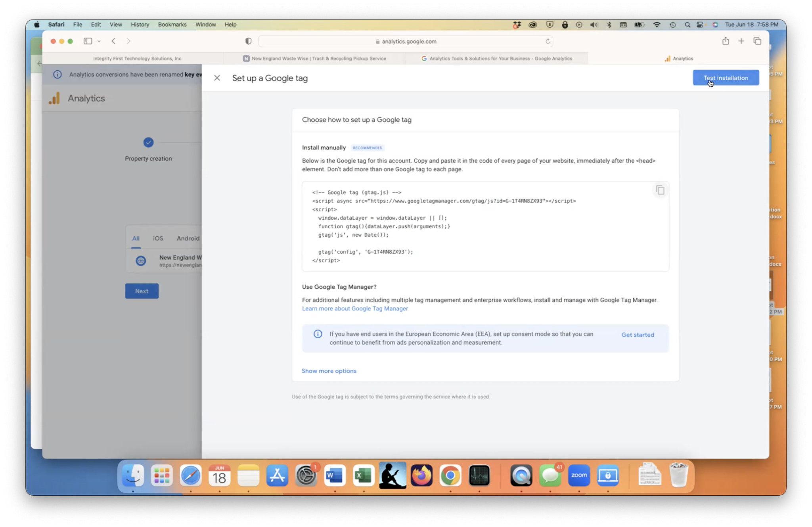Viewport: 812px width, 527px height.
Task: Click the info icon in EEA notice
Action: 318,334
